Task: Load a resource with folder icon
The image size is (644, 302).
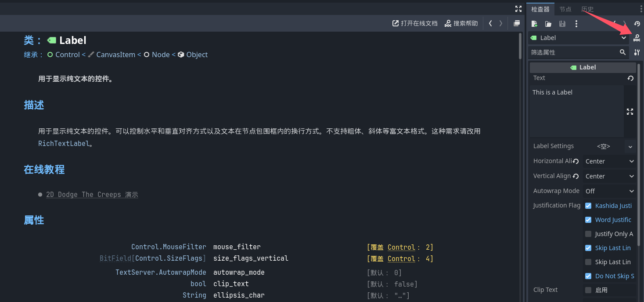Action: [x=548, y=24]
